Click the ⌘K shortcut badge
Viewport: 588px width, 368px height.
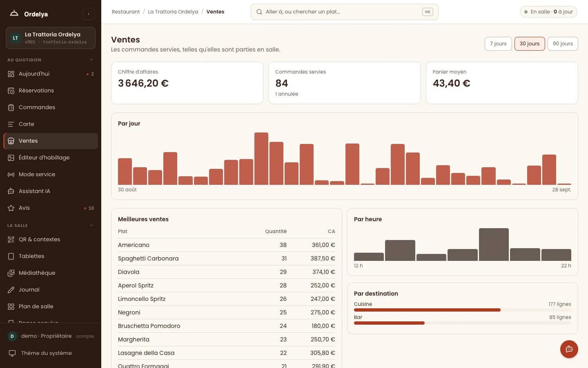click(428, 12)
